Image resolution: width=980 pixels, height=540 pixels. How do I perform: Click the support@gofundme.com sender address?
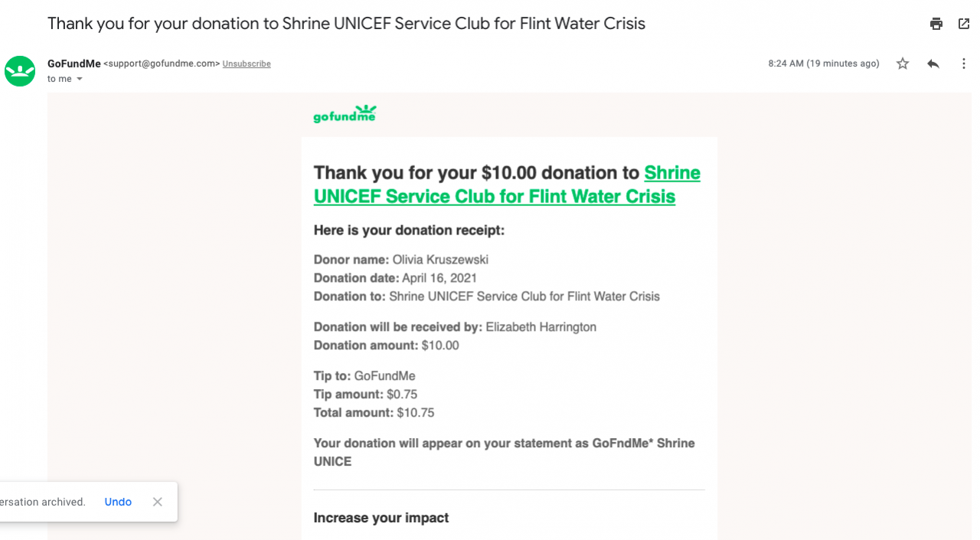click(x=162, y=64)
